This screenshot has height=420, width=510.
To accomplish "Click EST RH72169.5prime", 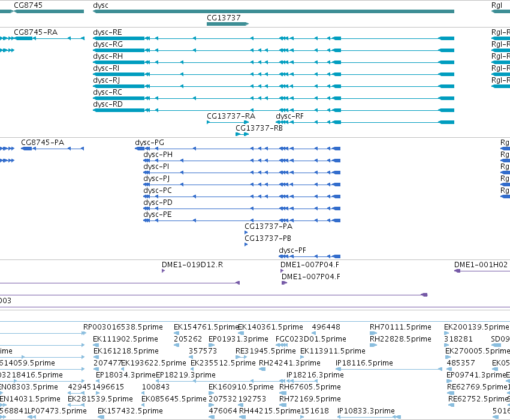I will click(283, 405).
